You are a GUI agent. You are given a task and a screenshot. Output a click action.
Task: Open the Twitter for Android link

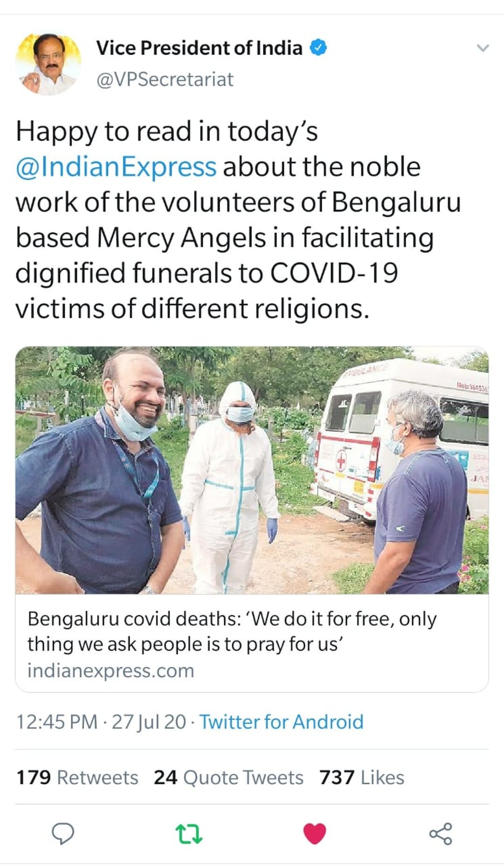(x=281, y=722)
